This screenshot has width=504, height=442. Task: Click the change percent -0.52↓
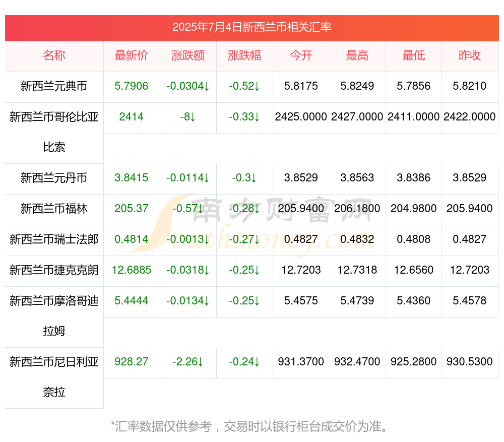244,86
